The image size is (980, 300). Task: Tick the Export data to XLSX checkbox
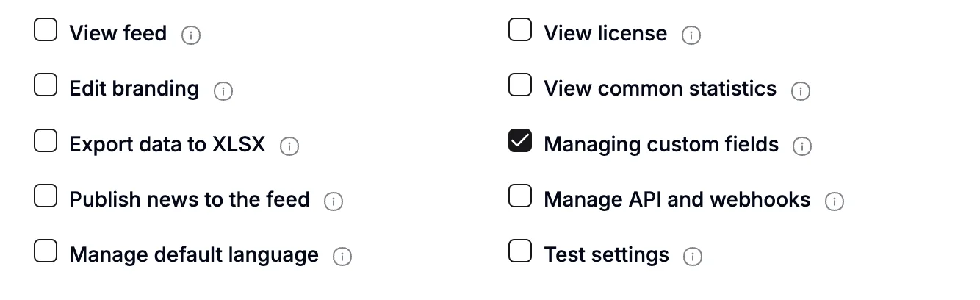tap(46, 140)
